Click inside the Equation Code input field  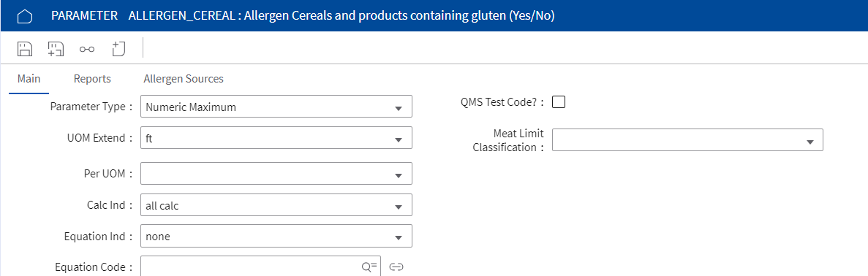point(252,267)
